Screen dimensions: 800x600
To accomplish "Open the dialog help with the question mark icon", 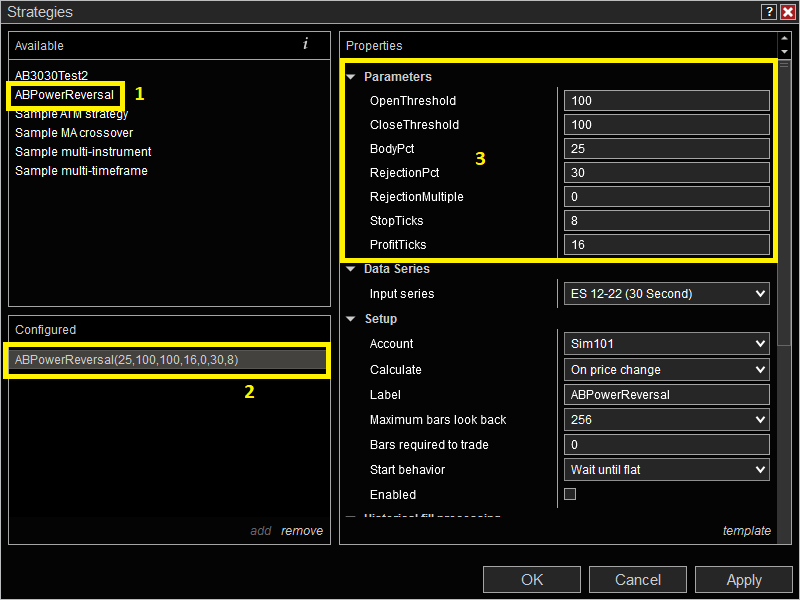I will [767, 11].
